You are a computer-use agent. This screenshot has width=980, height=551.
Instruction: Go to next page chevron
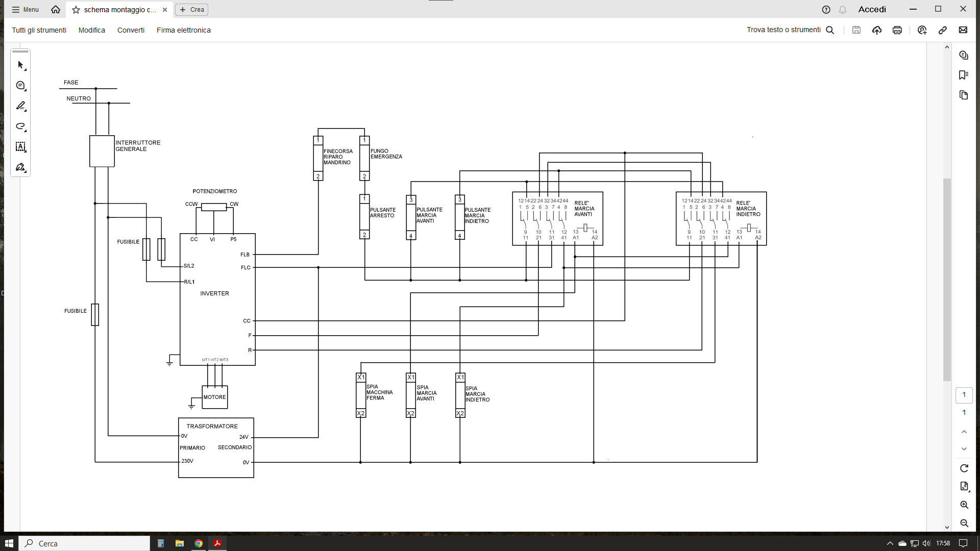click(964, 449)
